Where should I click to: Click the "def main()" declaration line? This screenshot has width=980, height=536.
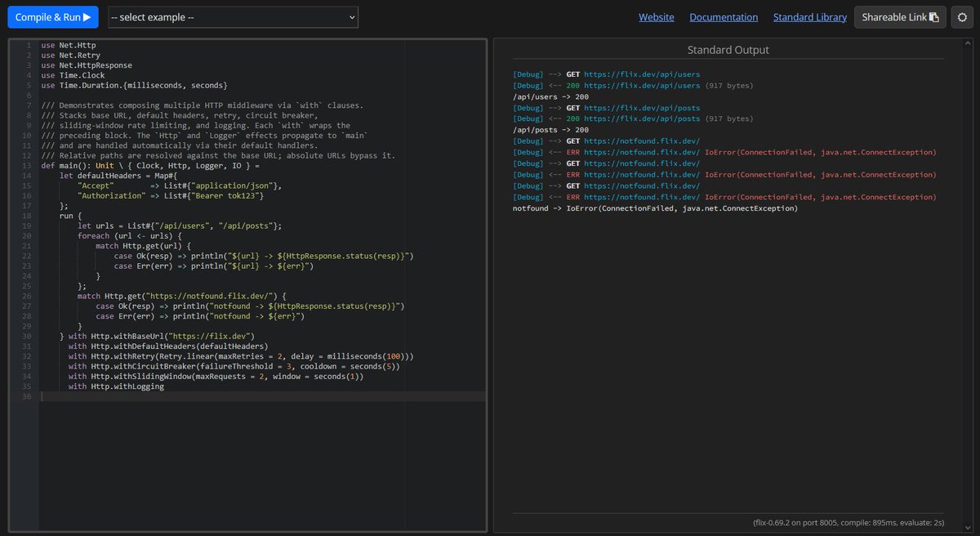(149, 166)
